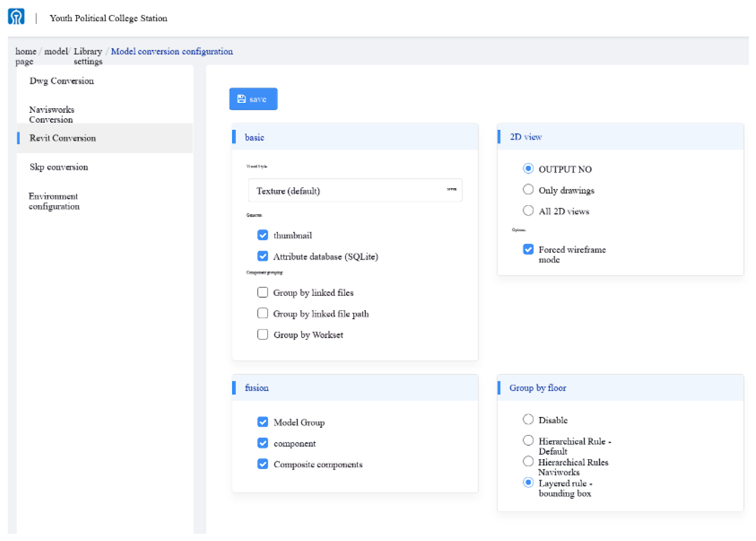
Task: Toggle Attribute database (SQLite) checkbox
Action: (263, 256)
